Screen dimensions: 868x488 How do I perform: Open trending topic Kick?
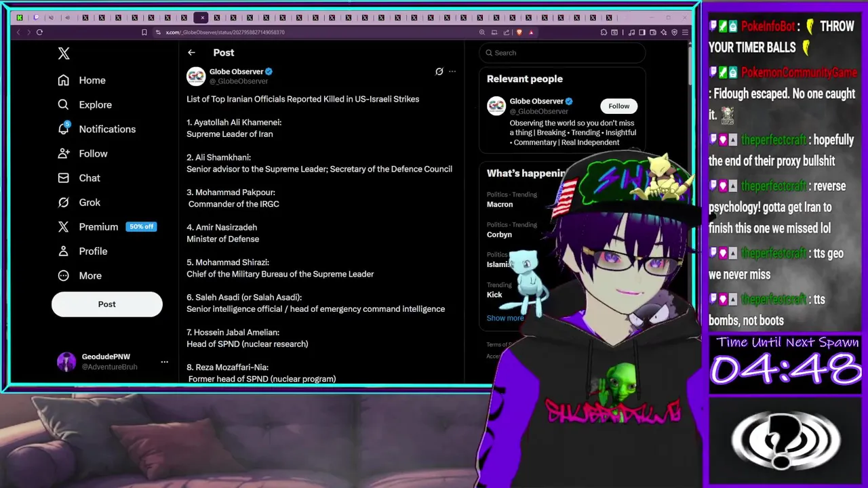[494, 295]
